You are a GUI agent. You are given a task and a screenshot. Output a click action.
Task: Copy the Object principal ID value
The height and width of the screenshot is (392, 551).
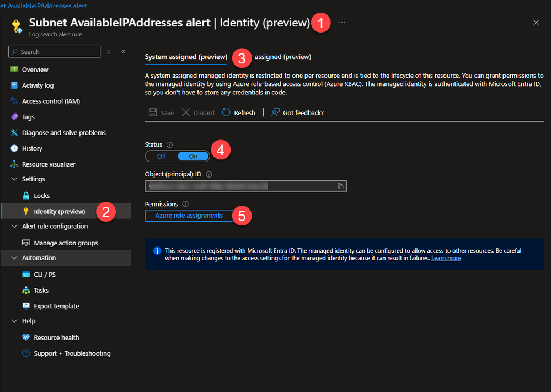pyautogui.click(x=340, y=186)
